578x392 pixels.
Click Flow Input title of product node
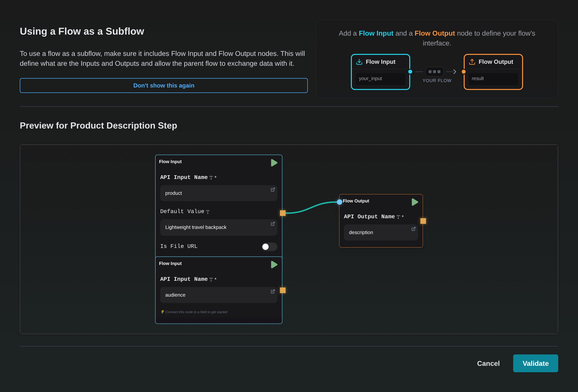(x=170, y=162)
